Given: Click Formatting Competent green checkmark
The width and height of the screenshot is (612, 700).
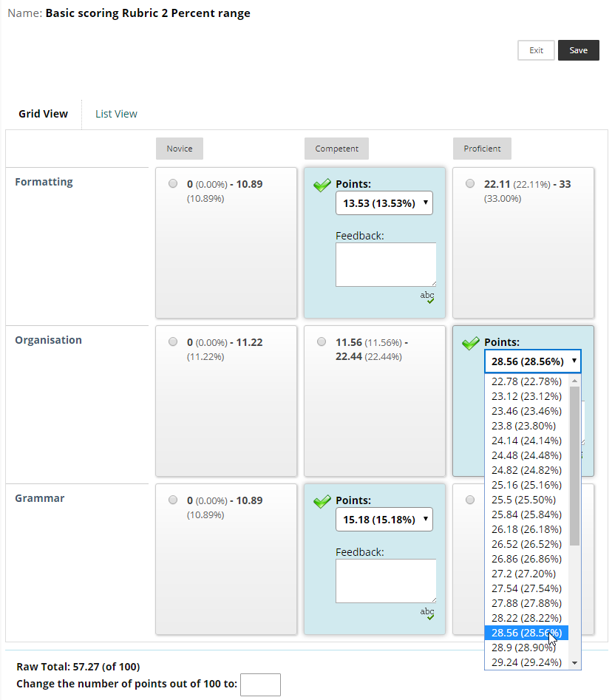Looking at the screenshot, I should click(x=322, y=185).
